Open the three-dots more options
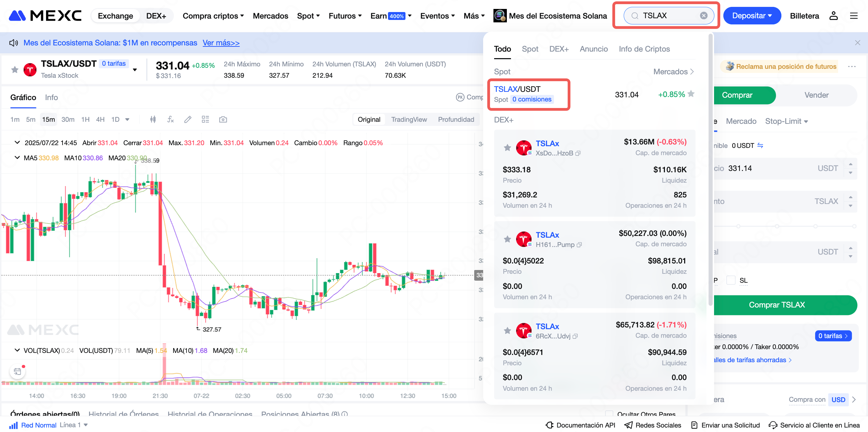 click(852, 66)
